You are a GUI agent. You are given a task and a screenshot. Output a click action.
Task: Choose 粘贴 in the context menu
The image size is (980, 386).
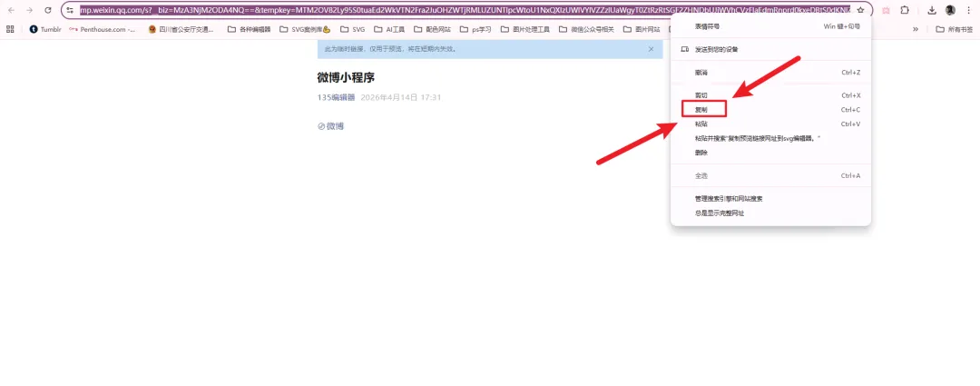click(x=770, y=124)
